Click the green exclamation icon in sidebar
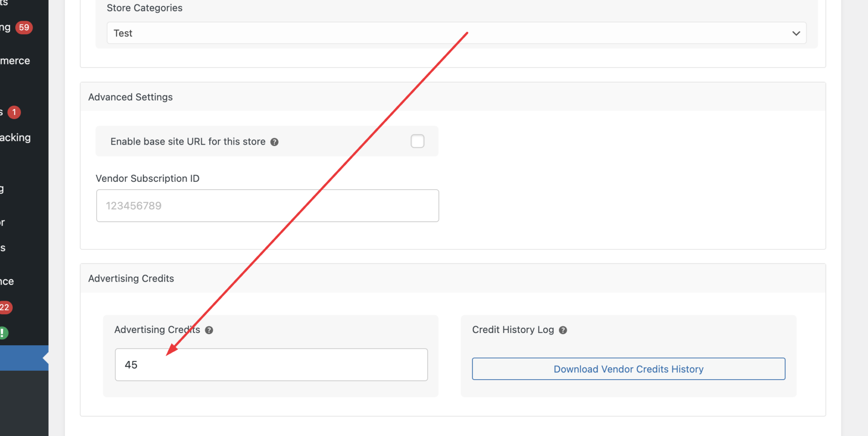Image resolution: width=868 pixels, height=436 pixels. coord(3,333)
